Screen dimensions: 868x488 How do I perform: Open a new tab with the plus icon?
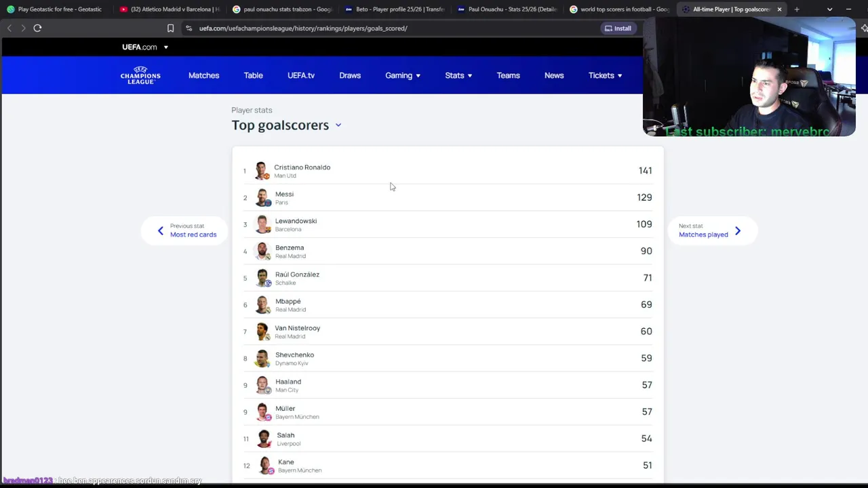pos(797,9)
